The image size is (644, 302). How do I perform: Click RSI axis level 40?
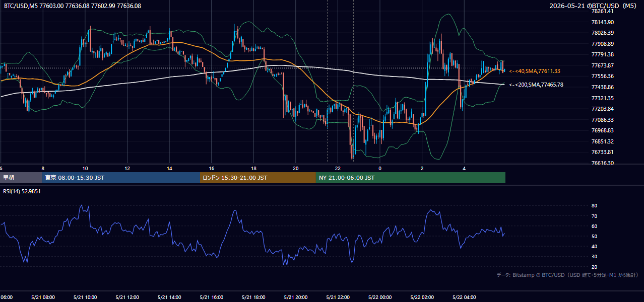tap(594, 246)
